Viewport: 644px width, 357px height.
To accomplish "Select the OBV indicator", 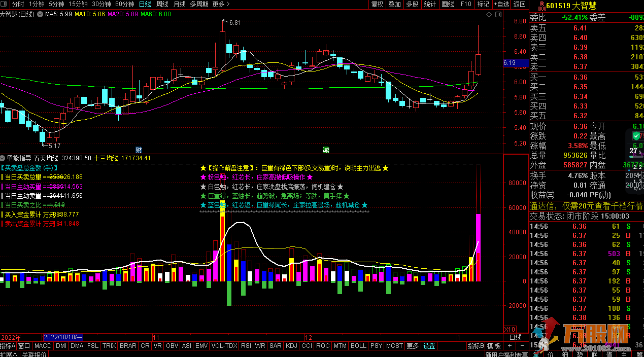I will click(x=173, y=346).
